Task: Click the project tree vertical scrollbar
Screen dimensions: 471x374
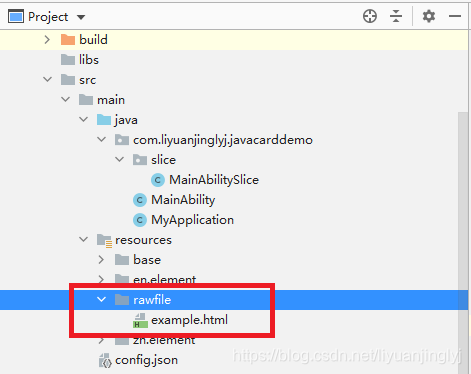Action: click(x=463, y=243)
